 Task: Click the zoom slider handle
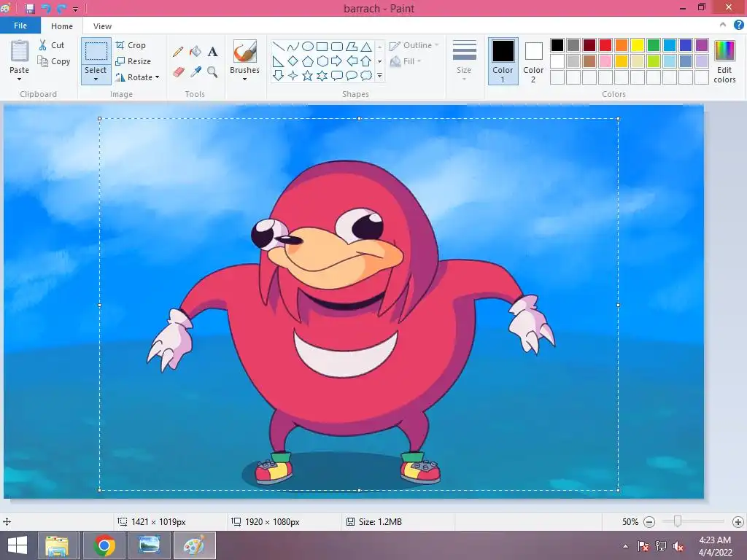pos(678,521)
